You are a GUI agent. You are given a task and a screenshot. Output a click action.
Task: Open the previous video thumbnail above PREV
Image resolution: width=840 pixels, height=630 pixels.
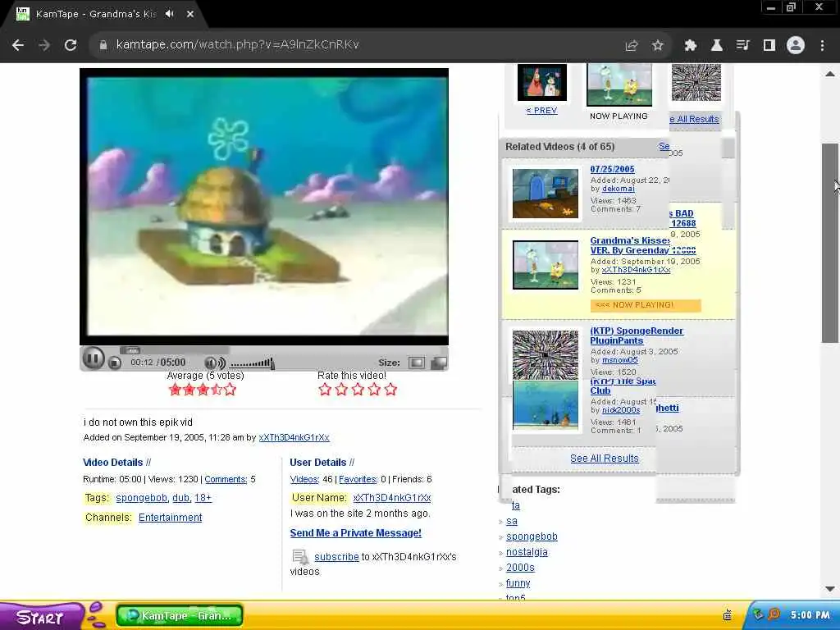[542, 82]
